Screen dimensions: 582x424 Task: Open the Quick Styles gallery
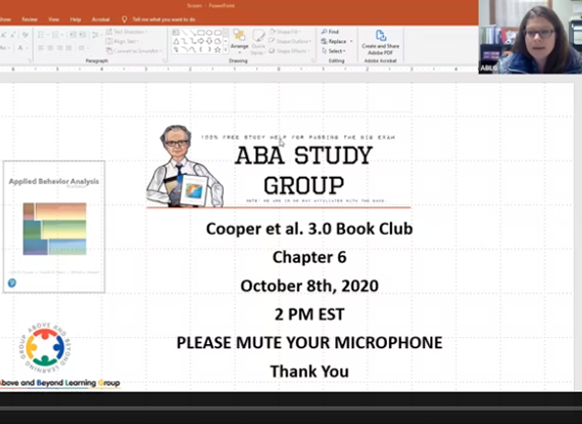click(x=258, y=41)
